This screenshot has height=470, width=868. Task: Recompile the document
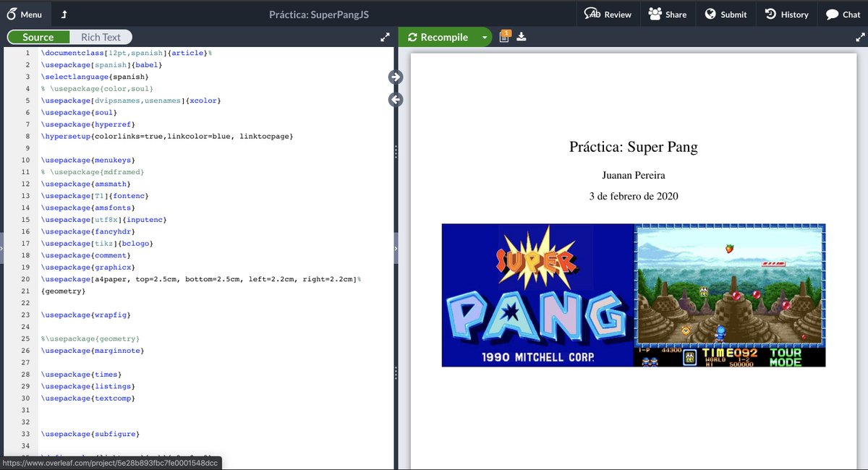click(438, 37)
